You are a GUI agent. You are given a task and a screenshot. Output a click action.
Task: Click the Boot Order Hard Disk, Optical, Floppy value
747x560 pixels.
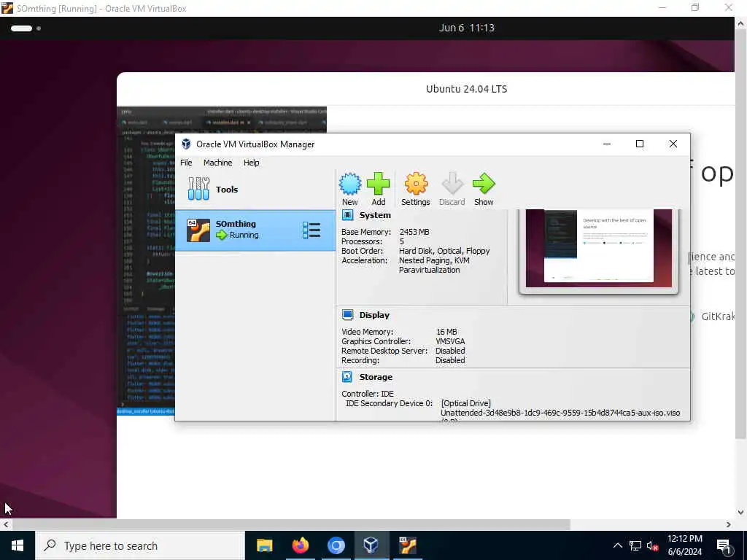coord(444,251)
